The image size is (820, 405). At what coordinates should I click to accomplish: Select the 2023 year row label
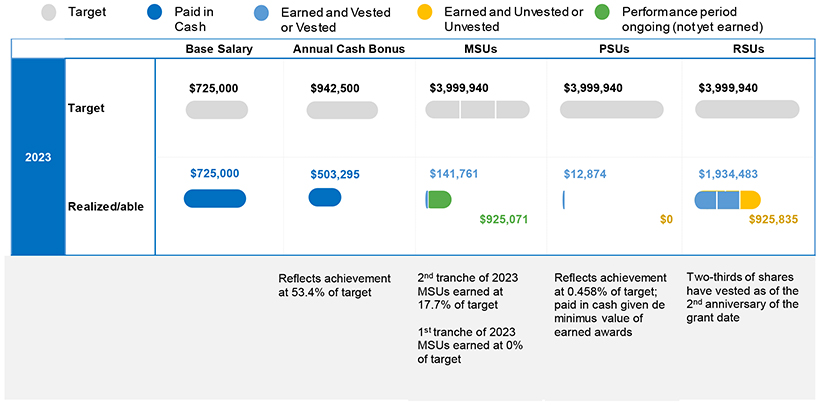tap(38, 157)
